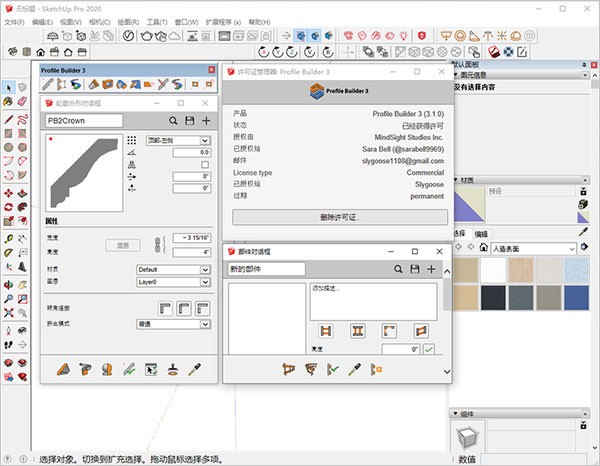Select the arrow Select tool in left toolbar
The width and height of the screenshot is (600, 466).
pos(8,88)
